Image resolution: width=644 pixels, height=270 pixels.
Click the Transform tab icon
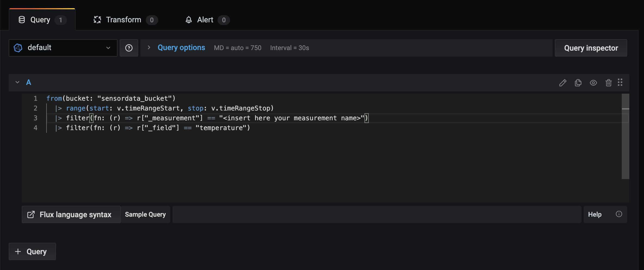click(x=97, y=20)
